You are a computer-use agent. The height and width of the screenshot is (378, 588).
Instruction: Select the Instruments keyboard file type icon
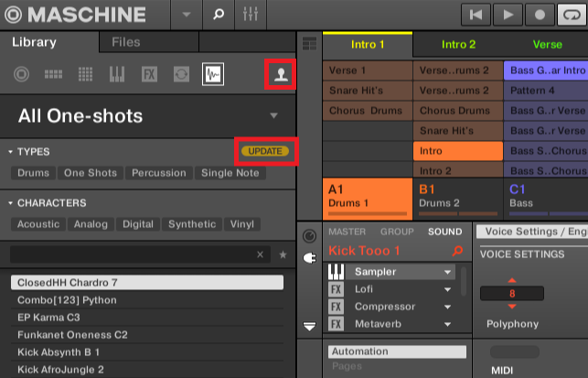[x=117, y=74]
